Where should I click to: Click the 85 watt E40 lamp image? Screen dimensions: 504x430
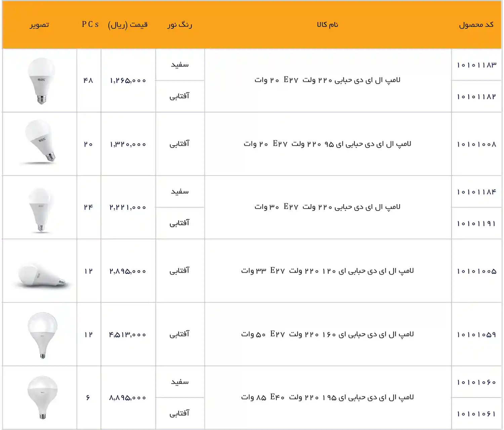[41, 397]
